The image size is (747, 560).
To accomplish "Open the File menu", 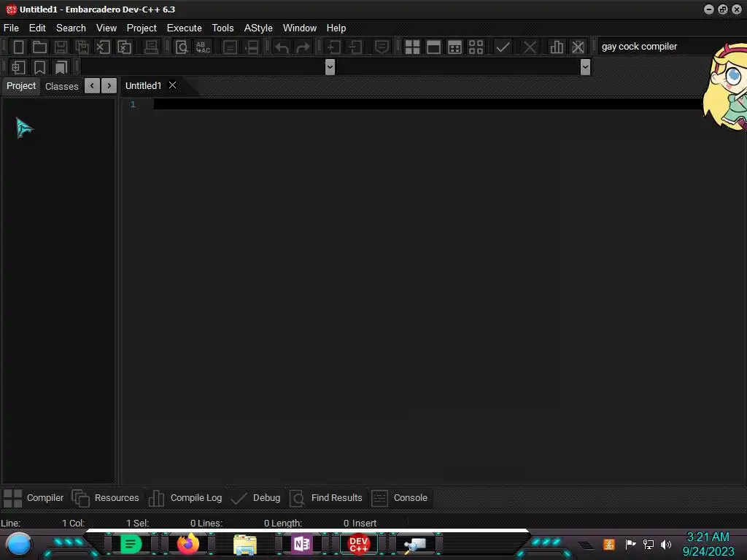I will click(x=11, y=28).
